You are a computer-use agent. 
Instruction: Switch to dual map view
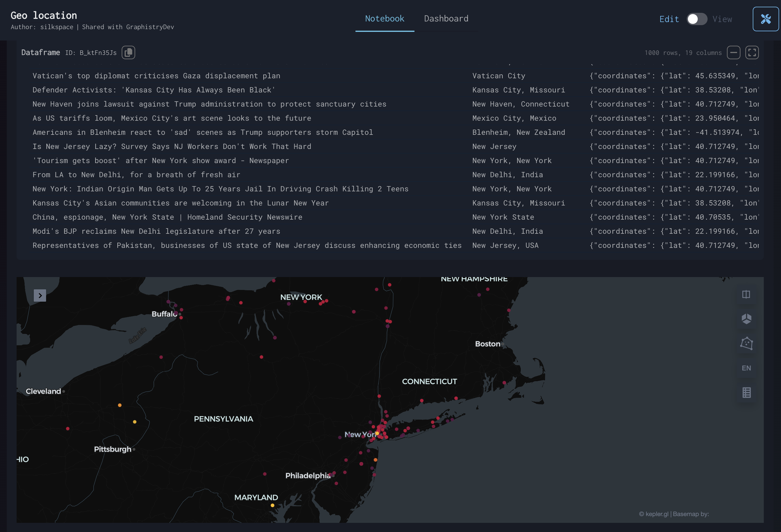[746, 294]
